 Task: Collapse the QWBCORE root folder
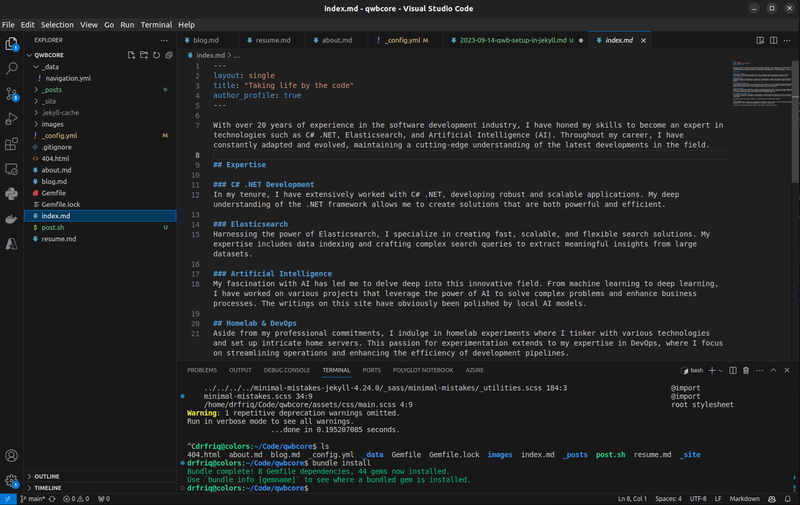click(29, 55)
